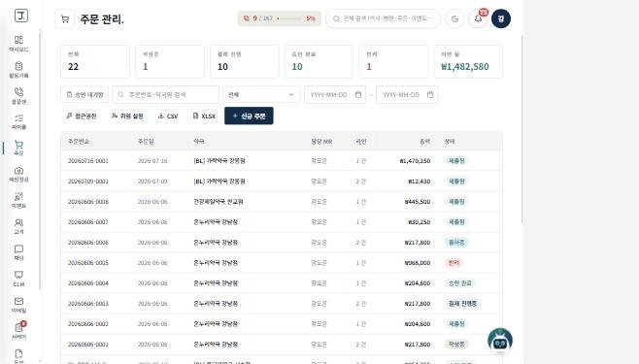Open order 20260606-0005

pyautogui.click(x=282, y=263)
